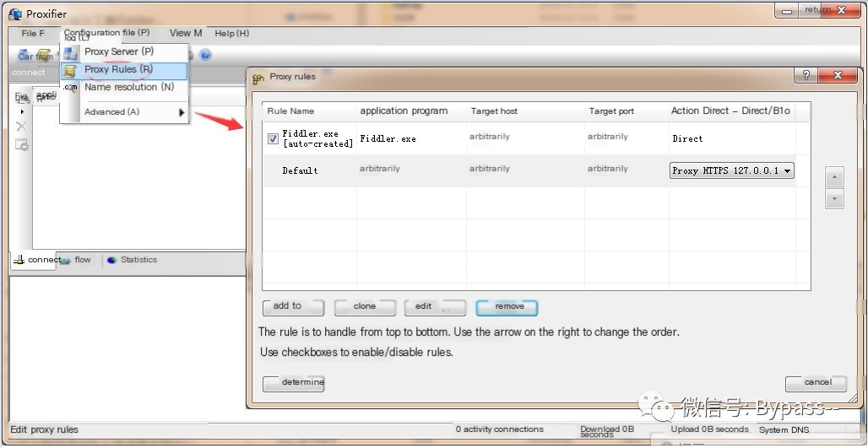Click the blue help icon in Proxifier toolbar
The height and width of the screenshot is (448, 868).
tap(205, 55)
